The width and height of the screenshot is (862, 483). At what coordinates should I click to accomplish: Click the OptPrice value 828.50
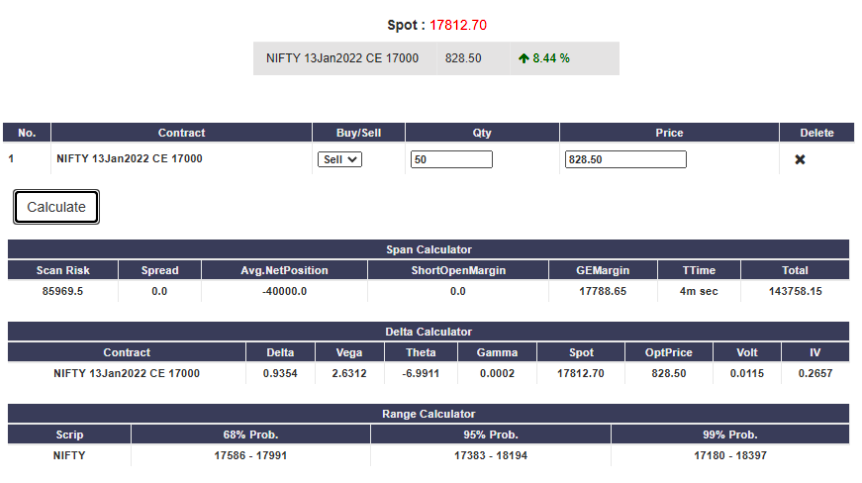(x=668, y=374)
